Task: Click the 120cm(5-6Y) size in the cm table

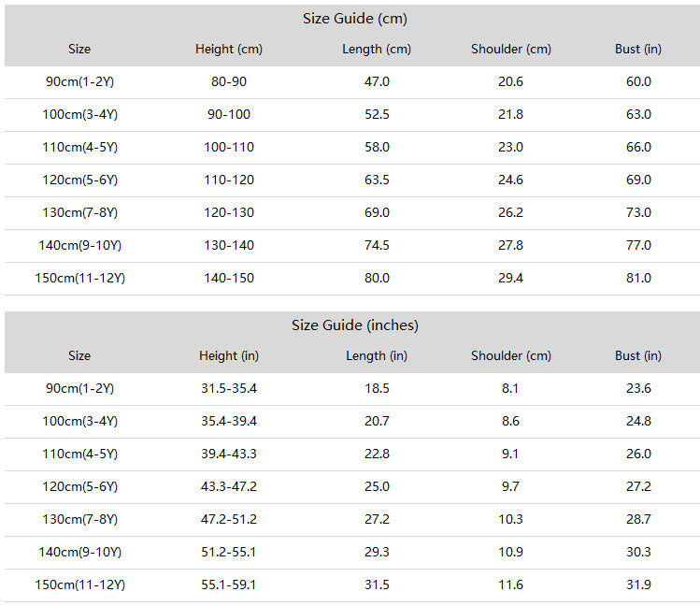Action: (79, 180)
